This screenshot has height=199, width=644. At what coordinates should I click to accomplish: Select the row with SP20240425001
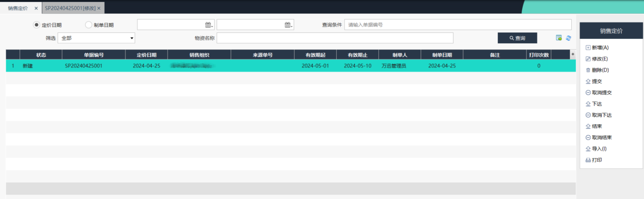(84, 66)
